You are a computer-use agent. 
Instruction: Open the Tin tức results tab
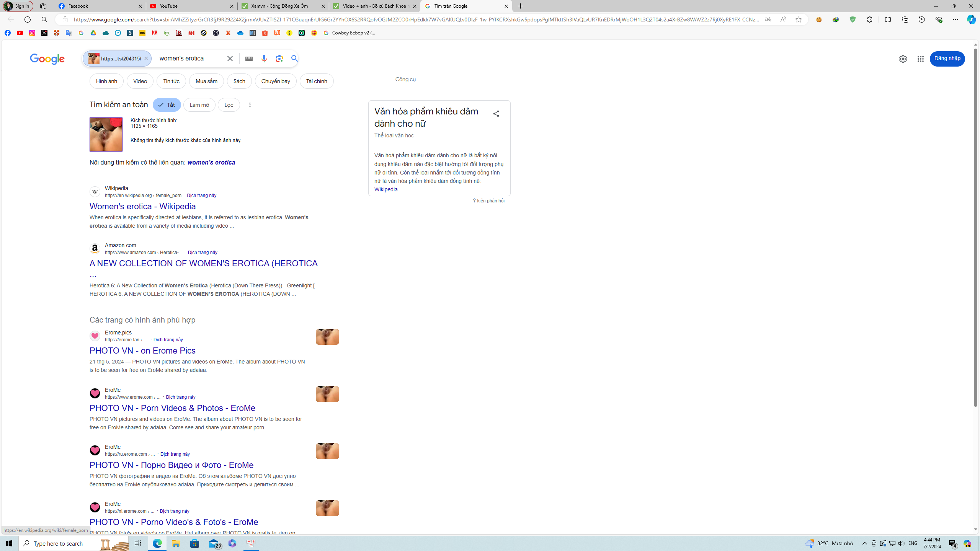pyautogui.click(x=171, y=81)
